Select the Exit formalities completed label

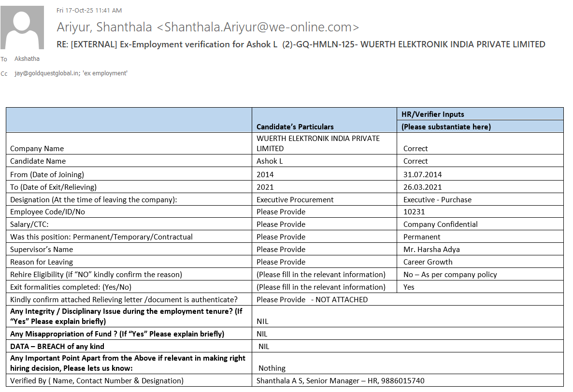(x=71, y=287)
